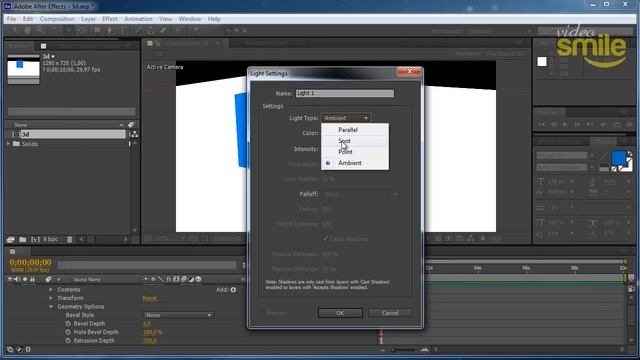Toggle Preview checkbox in Light Settings dialog
The image size is (640, 360).
(x=261, y=313)
